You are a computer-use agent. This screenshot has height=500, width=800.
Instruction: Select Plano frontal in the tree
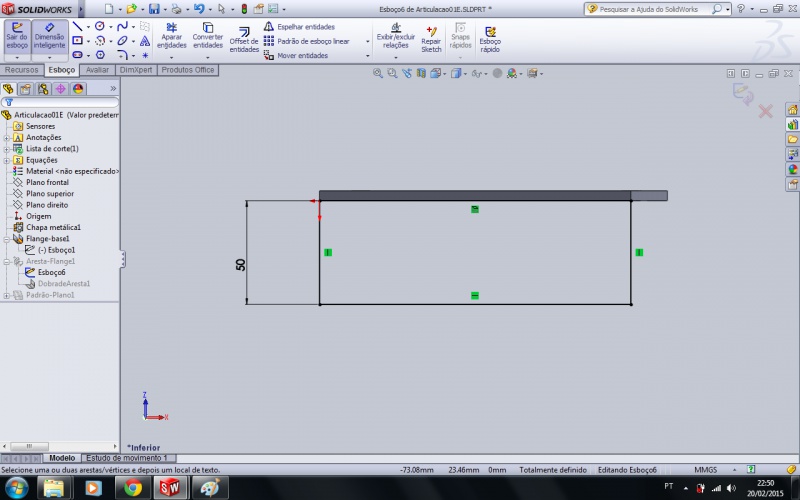coord(47,182)
